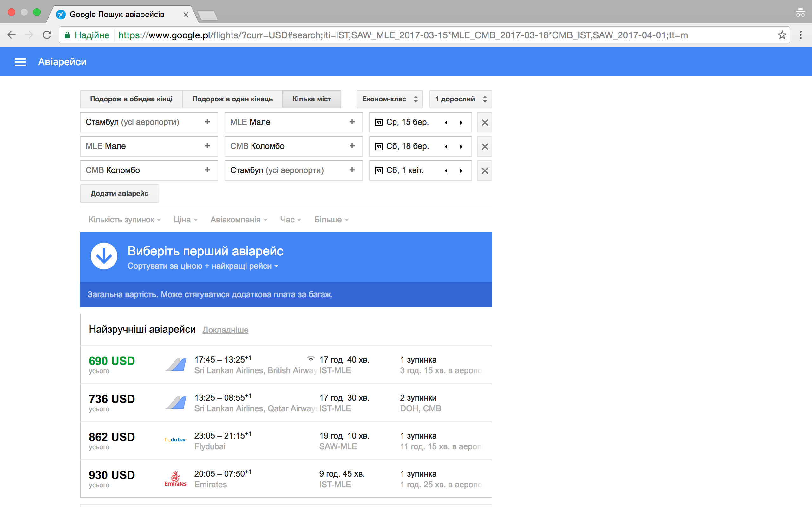This screenshot has width=812, height=507.
Task: Open the Економ-клас class dropdown
Action: [389, 99]
